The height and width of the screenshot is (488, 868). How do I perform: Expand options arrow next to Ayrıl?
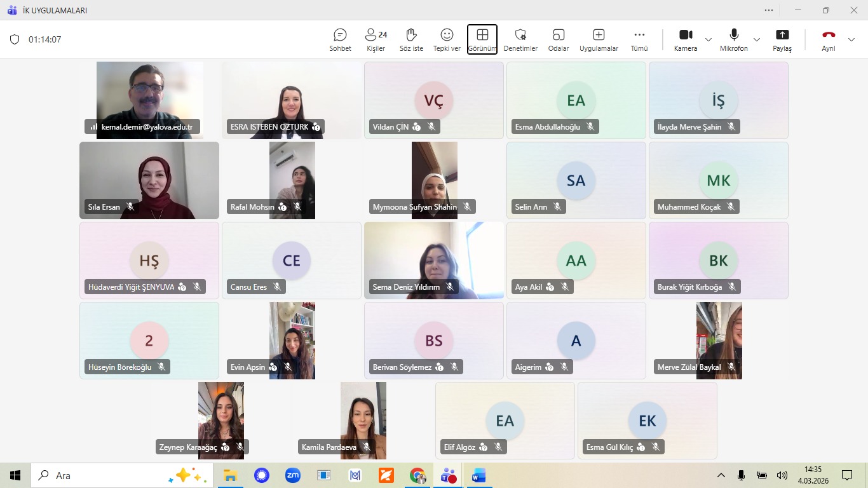pos(851,39)
